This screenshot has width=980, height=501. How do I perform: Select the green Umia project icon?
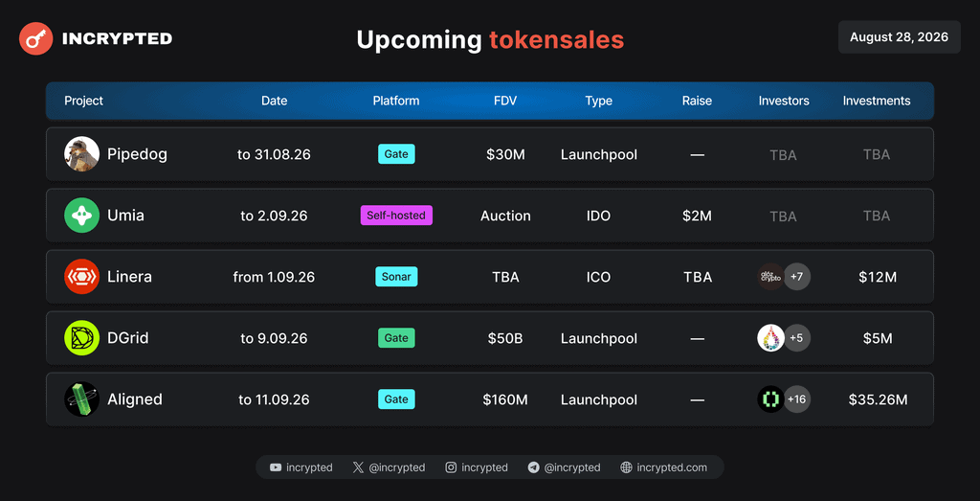(82, 216)
